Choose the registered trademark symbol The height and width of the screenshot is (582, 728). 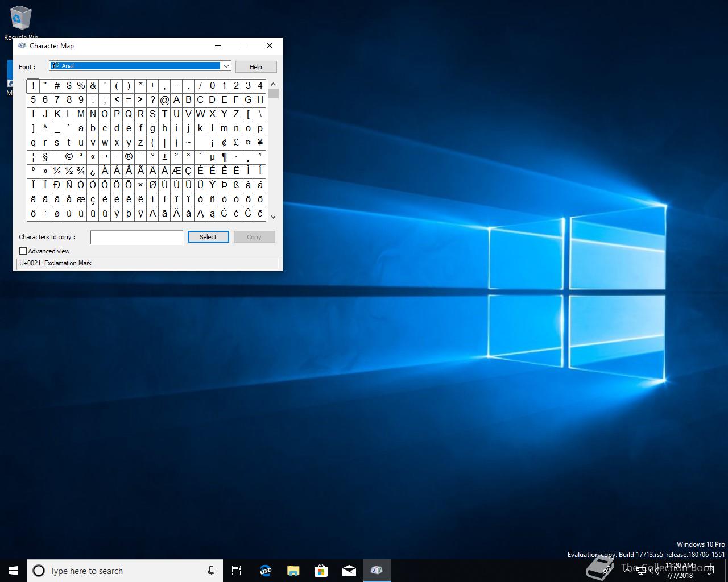click(x=129, y=157)
